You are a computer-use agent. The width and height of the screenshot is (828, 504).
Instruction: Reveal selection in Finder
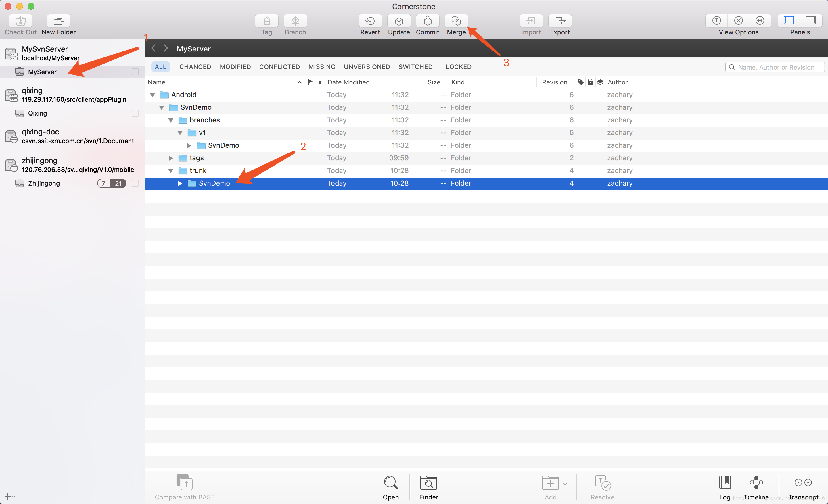(x=428, y=483)
